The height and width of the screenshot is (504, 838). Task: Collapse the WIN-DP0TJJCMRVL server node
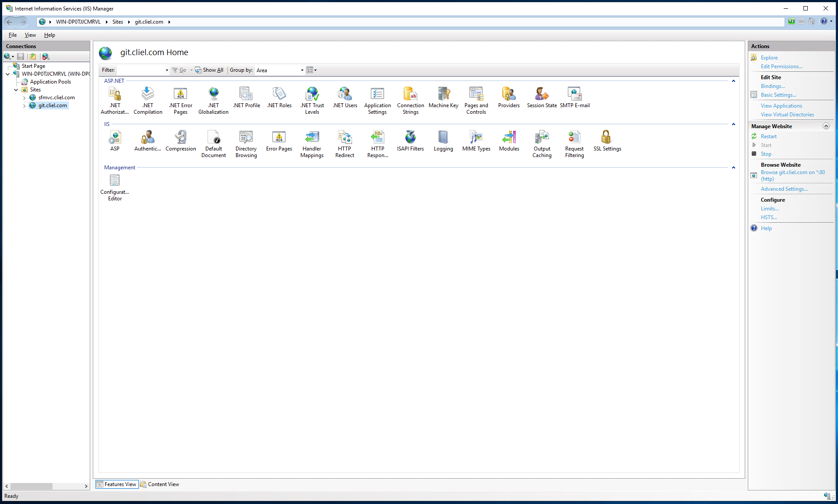coord(7,74)
